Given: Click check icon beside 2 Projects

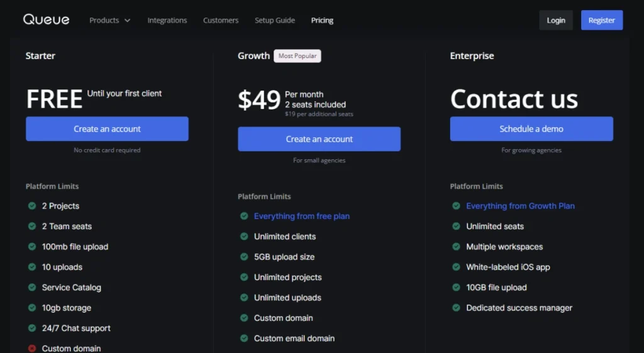Looking at the screenshot, I should click(x=32, y=206).
